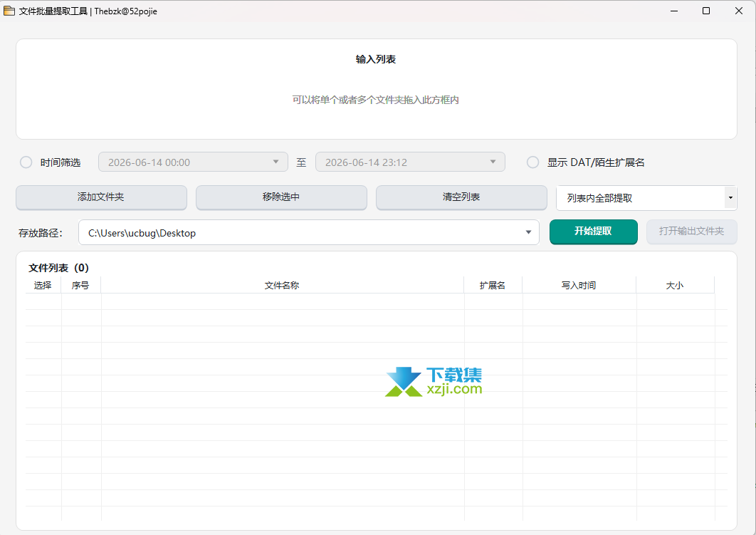Image resolution: width=756 pixels, height=535 pixels.
Task: Click the 添加文件夹 button
Action: click(101, 197)
